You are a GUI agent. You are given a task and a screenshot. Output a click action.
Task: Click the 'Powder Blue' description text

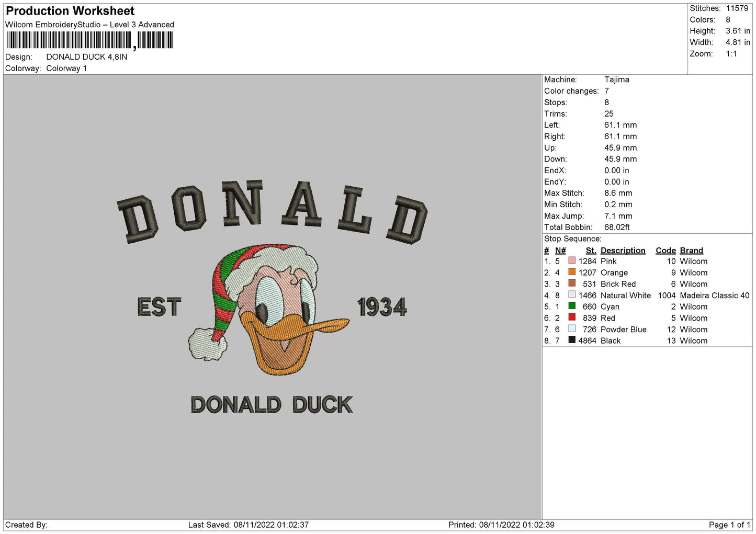(623, 330)
